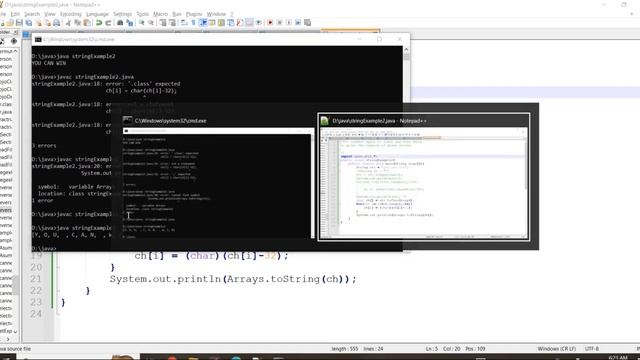Open the Encoding menu
This screenshot has width=640, height=360.
71,14
